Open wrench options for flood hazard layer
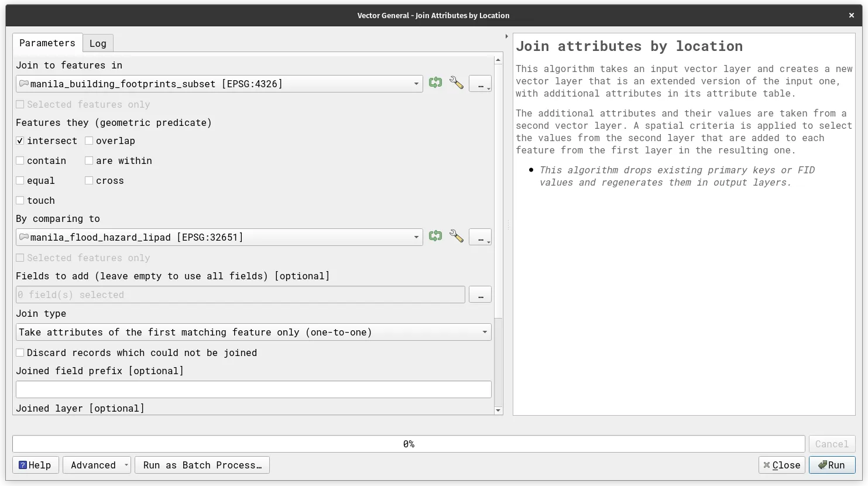The height and width of the screenshot is (486, 868). [x=456, y=237]
